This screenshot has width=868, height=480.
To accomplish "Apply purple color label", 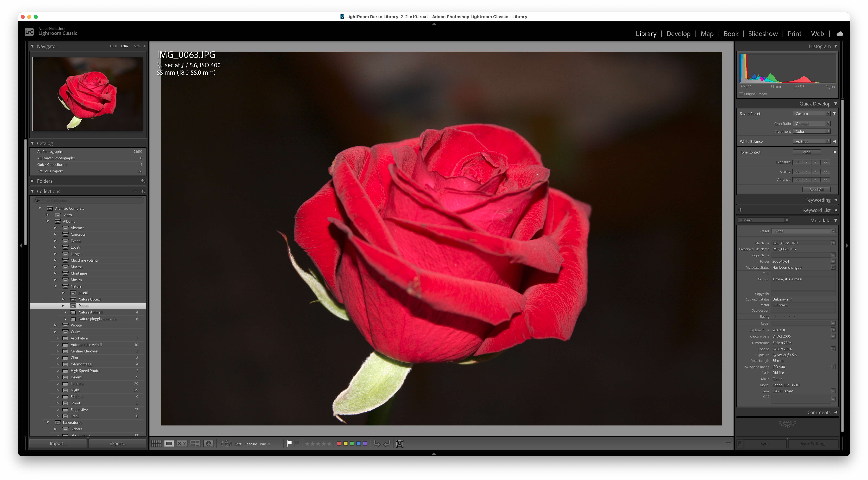I will click(x=365, y=444).
